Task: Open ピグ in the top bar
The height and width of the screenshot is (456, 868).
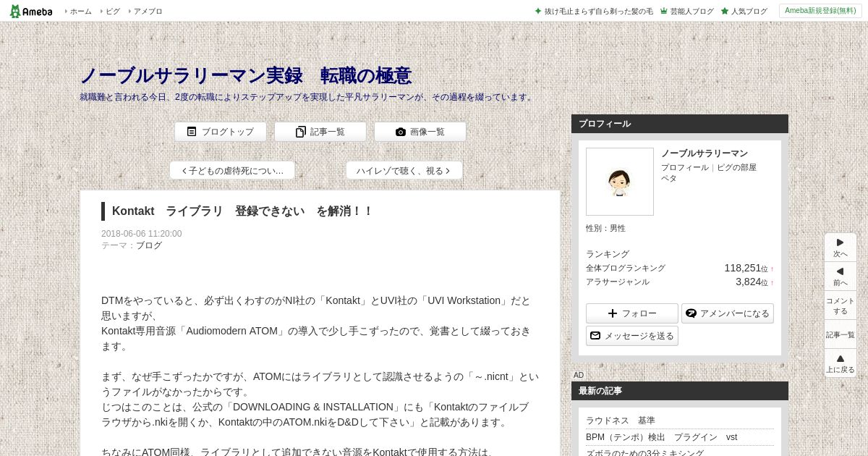Action: pyautogui.click(x=112, y=12)
